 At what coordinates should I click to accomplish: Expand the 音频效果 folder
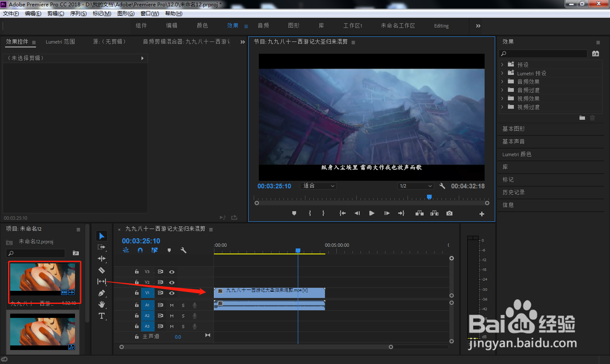[x=502, y=82]
